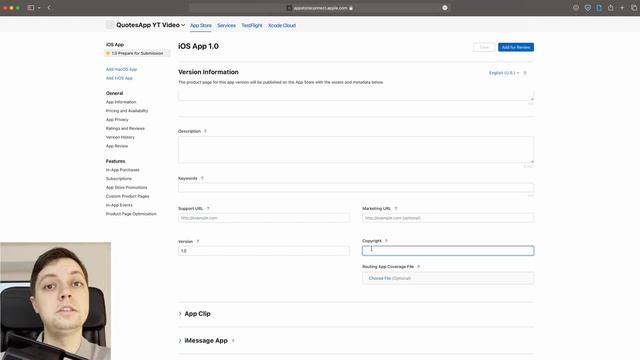Open Product Page Optimization in sidebar
The image size is (640, 360).
coord(131,214)
